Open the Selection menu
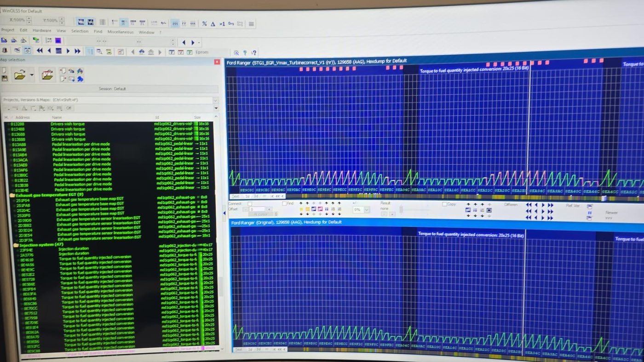644x362 pixels. (80, 31)
